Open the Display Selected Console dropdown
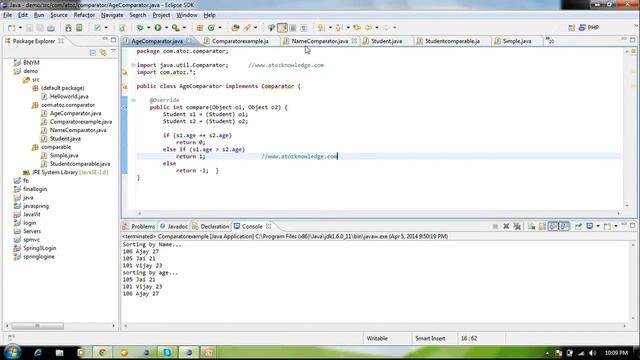The width and height of the screenshot is (640, 360). tap(598, 226)
